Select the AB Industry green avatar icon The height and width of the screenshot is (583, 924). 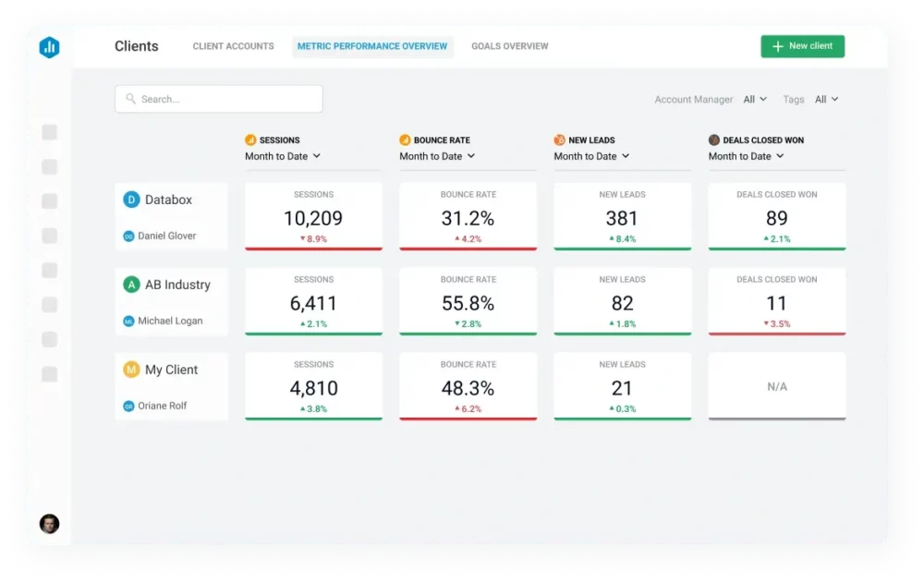[133, 285]
